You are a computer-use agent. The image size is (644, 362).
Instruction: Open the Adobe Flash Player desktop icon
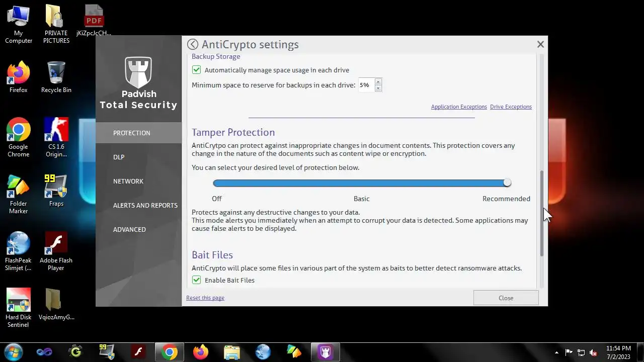pos(56,251)
